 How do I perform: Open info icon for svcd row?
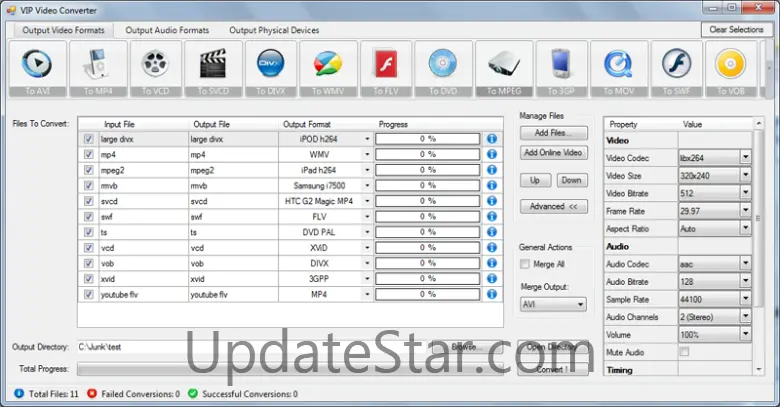[x=491, y=201]
